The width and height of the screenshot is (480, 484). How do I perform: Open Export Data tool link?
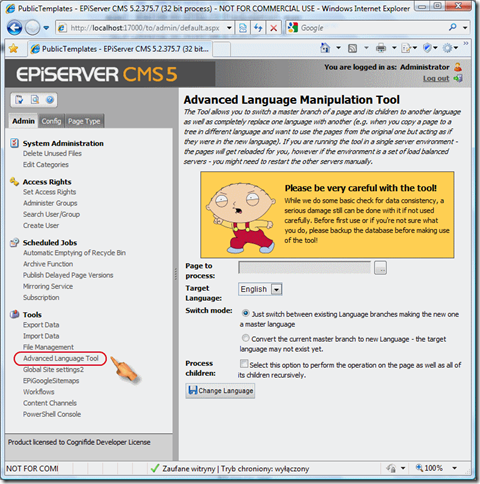(41, 325)
